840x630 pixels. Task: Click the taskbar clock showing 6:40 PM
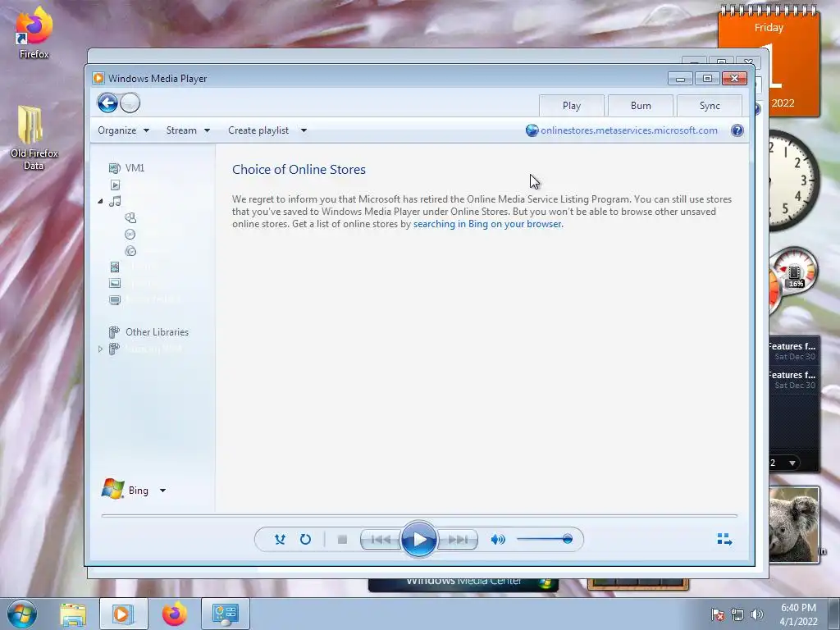pos(798,614)
